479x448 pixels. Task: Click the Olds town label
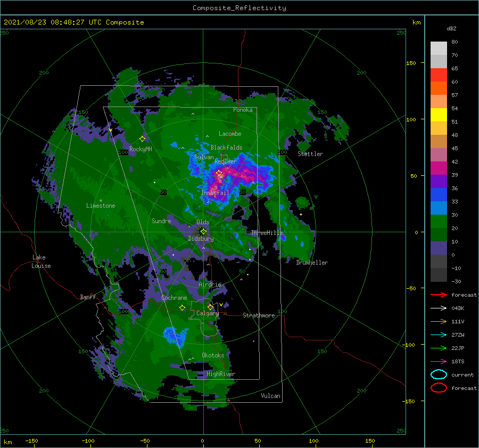coord(203,222)
